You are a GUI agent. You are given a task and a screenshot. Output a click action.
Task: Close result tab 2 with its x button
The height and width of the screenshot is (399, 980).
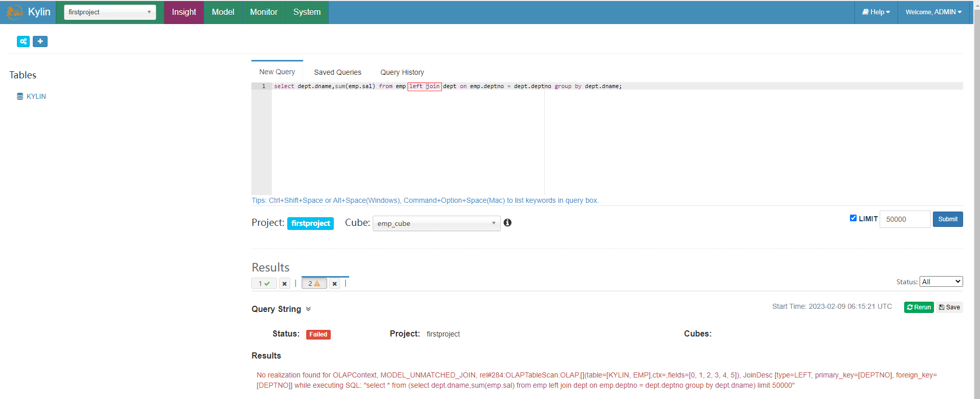click(334, 283)
